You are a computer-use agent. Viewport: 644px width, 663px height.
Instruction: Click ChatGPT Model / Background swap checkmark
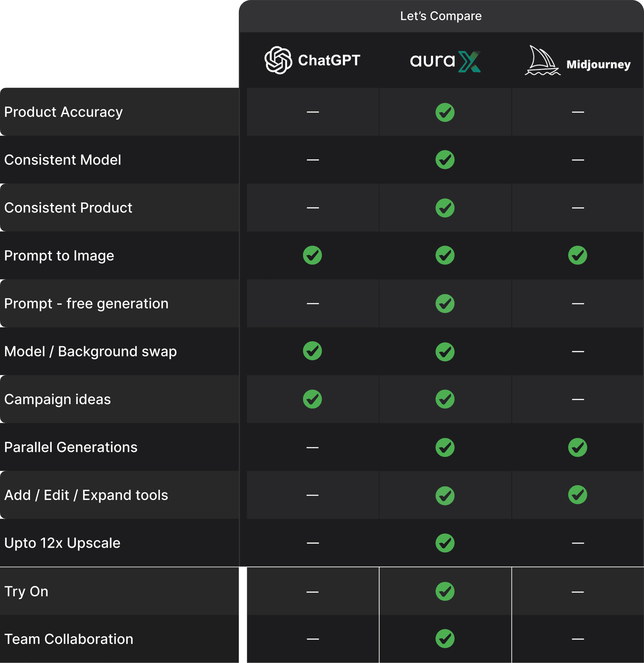312,351
